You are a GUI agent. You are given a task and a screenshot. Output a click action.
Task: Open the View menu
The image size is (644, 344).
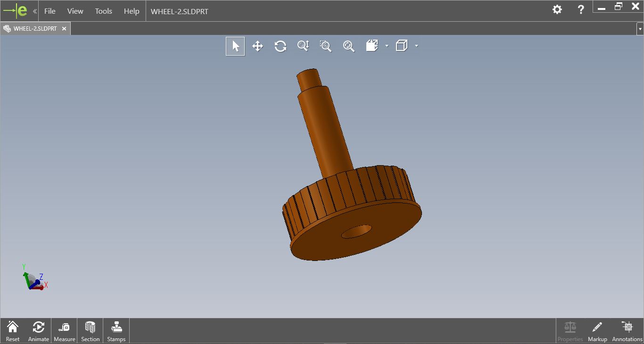(x=75, y=11)
